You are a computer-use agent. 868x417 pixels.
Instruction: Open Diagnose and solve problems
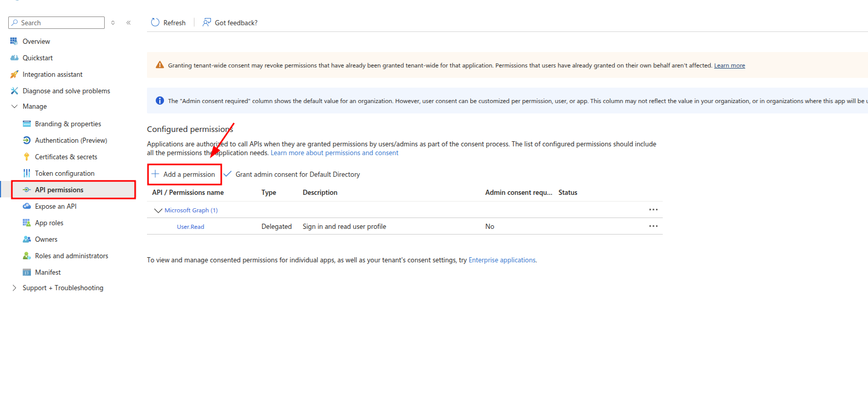(67, 91)
